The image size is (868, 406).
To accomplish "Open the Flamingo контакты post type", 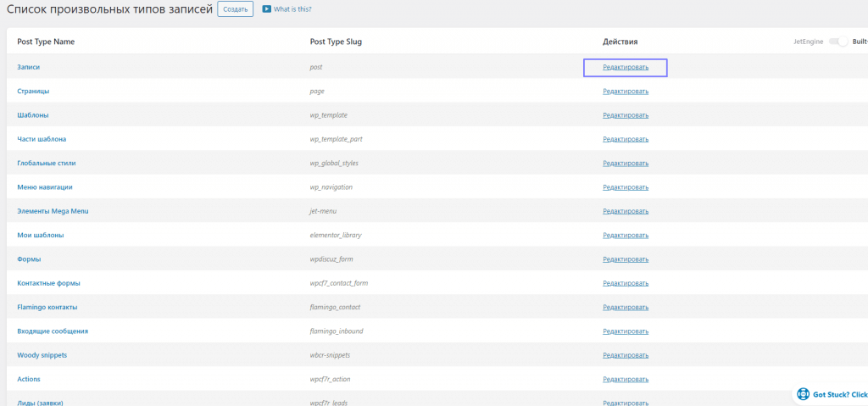I will tap(47, 307).
